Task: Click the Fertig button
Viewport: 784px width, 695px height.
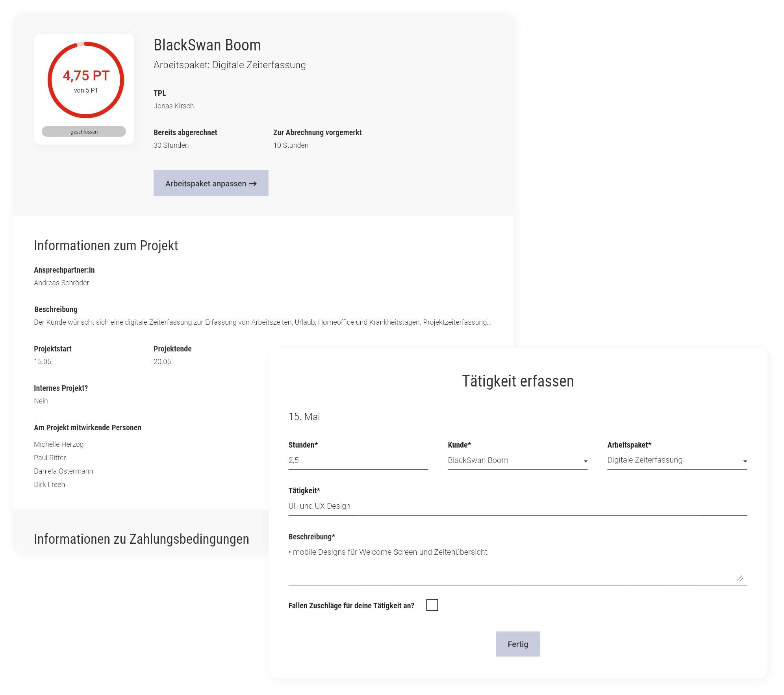Action: [x=517, y=644]
